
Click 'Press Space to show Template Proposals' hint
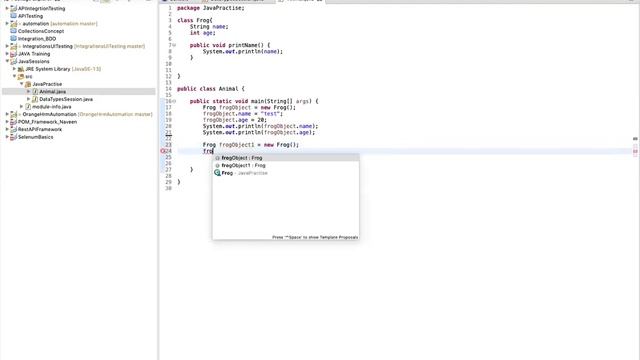315,237
